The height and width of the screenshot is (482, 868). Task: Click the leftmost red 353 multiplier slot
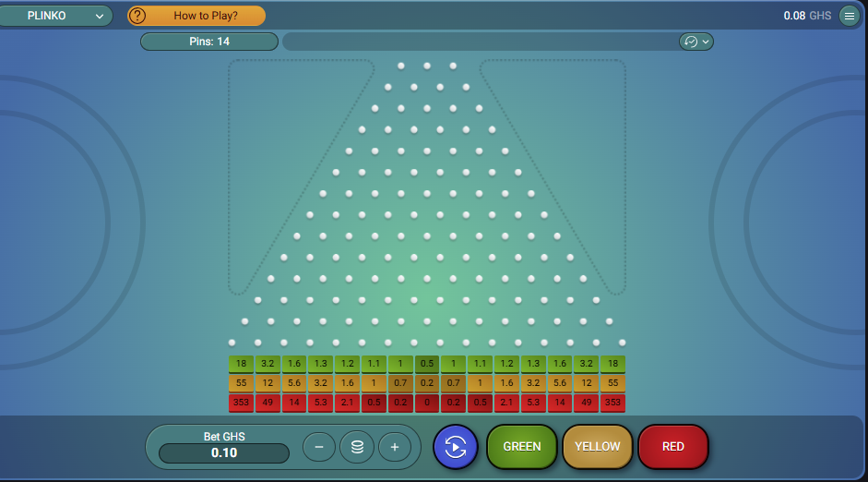(x=241, y=403)
